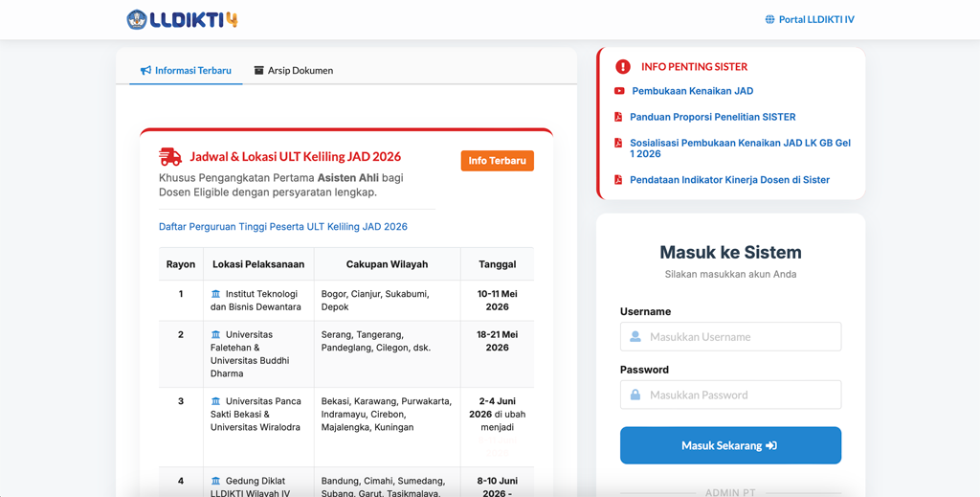Click cell Serang, Tangerang, Pandeglang, Cilegon
980x497 pixels.
point(387,354)
